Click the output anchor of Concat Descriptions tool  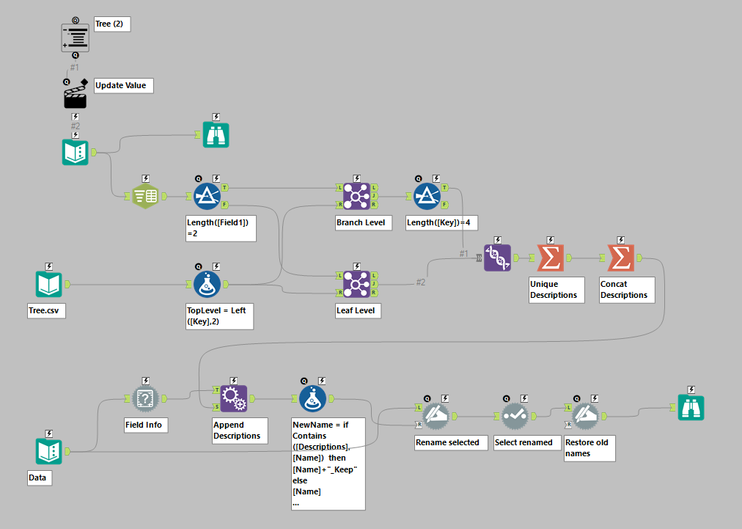(x=639, y=258)
